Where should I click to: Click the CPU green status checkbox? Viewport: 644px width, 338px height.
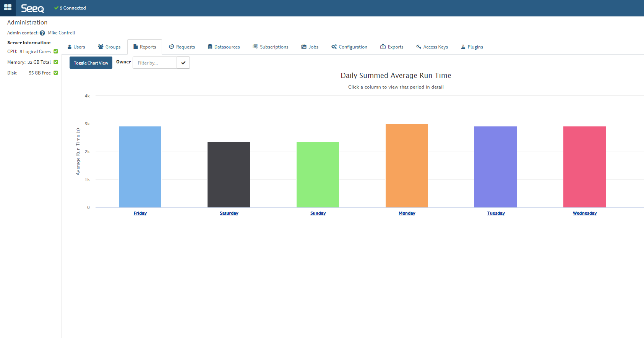[x=56, y=52]
